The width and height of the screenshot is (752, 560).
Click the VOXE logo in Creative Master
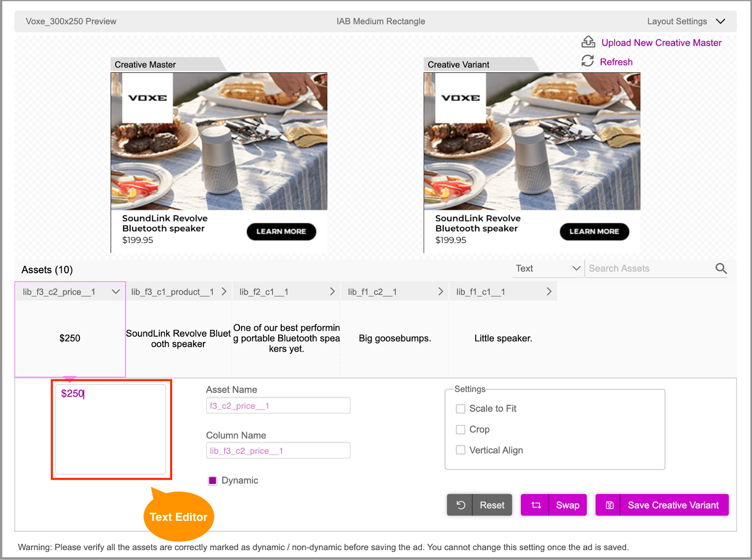pyautogui.click(x=147, y=98)
